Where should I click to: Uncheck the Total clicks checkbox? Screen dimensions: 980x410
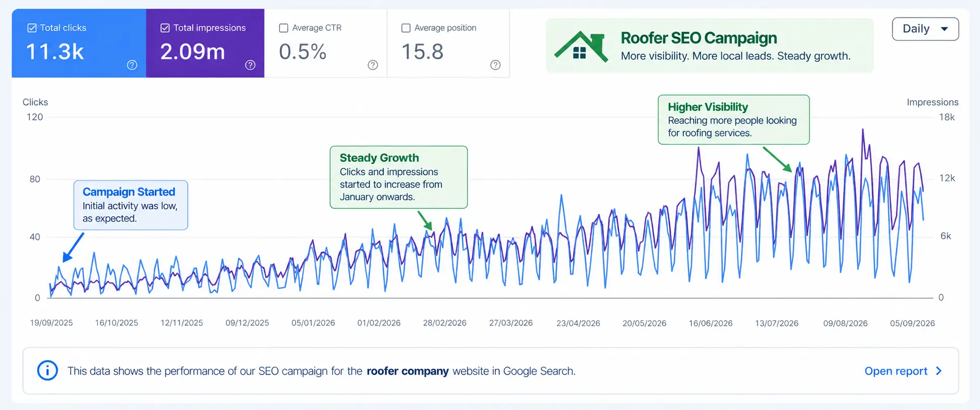[32, 28]
